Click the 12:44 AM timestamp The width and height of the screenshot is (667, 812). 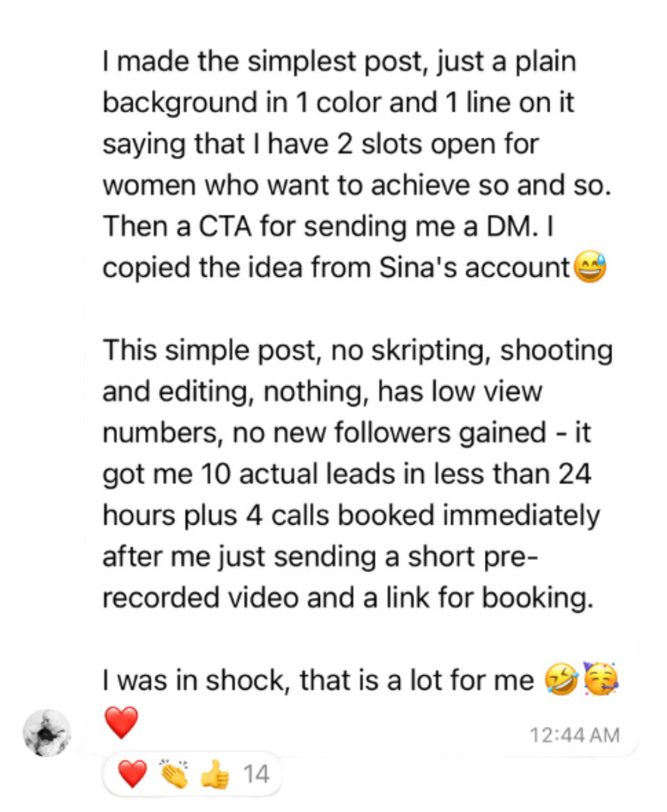574,735
